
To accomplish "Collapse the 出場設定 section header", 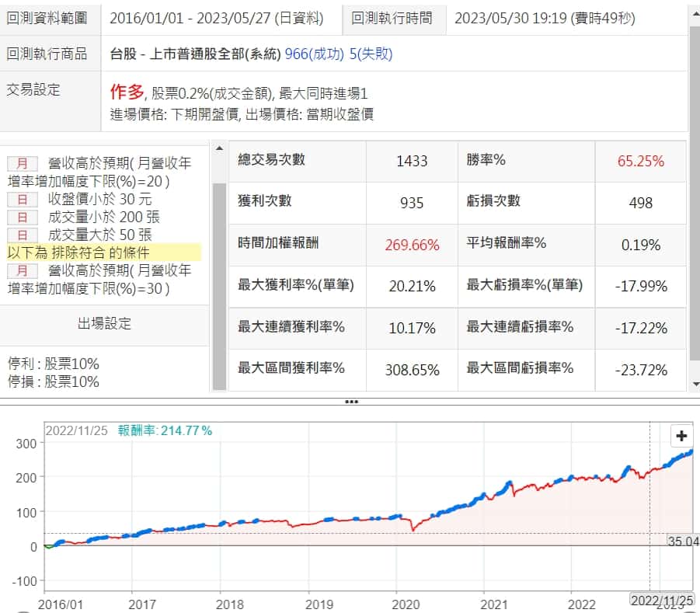I will (x=104, y=324).
